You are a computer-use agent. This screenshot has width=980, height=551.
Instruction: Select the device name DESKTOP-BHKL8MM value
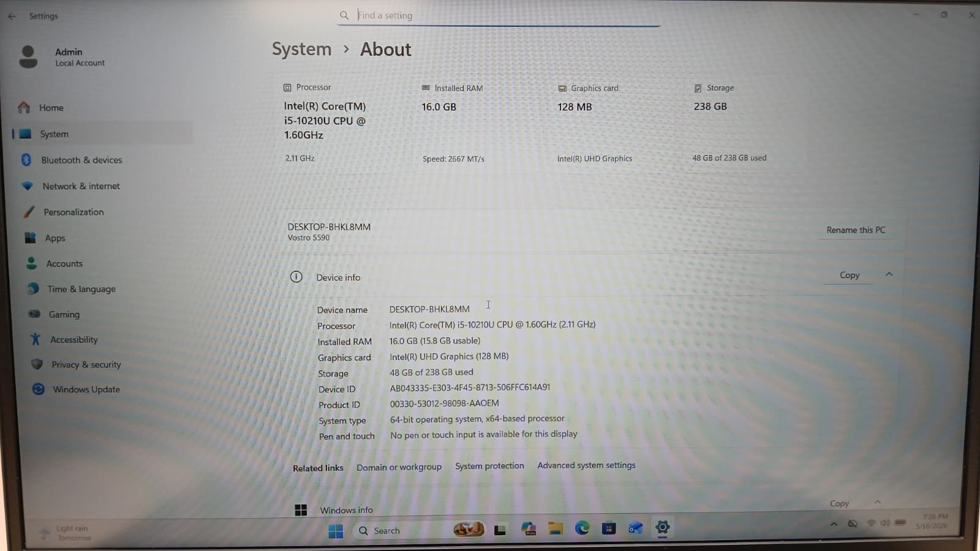[429, 309]
